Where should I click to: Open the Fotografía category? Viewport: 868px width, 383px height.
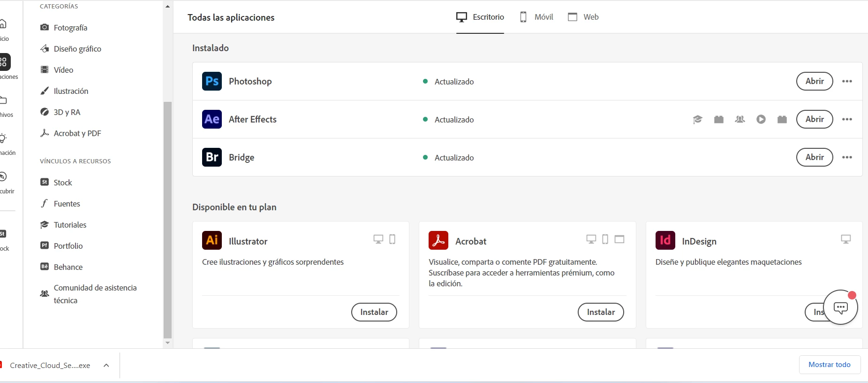tap(64, 28)
